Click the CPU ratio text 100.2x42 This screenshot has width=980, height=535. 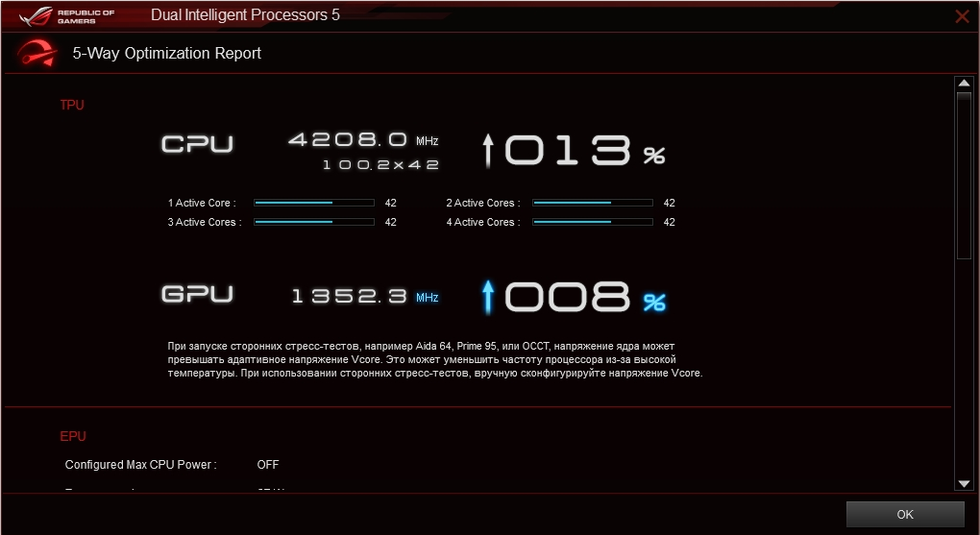[x=380, y=165]
